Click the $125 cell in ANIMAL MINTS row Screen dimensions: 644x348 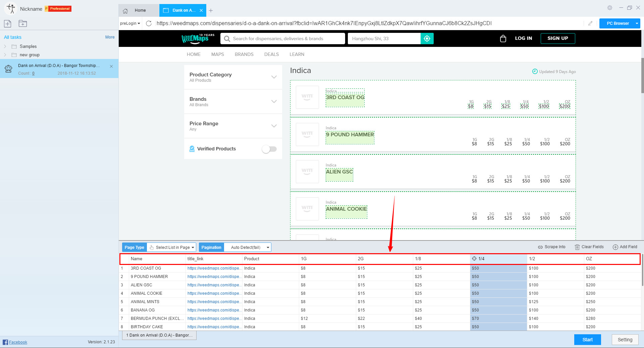tap(555, 302)
